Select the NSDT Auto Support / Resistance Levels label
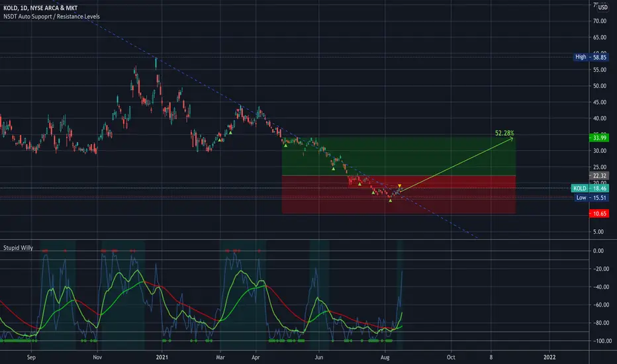This screenshot has height=364, width=617. 52,17
